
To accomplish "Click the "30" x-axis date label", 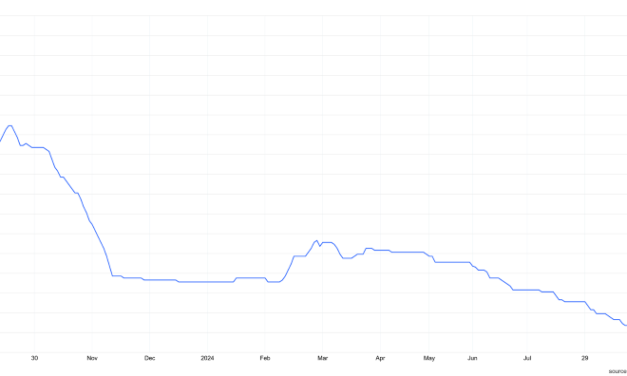I will (x=34, y=358).
